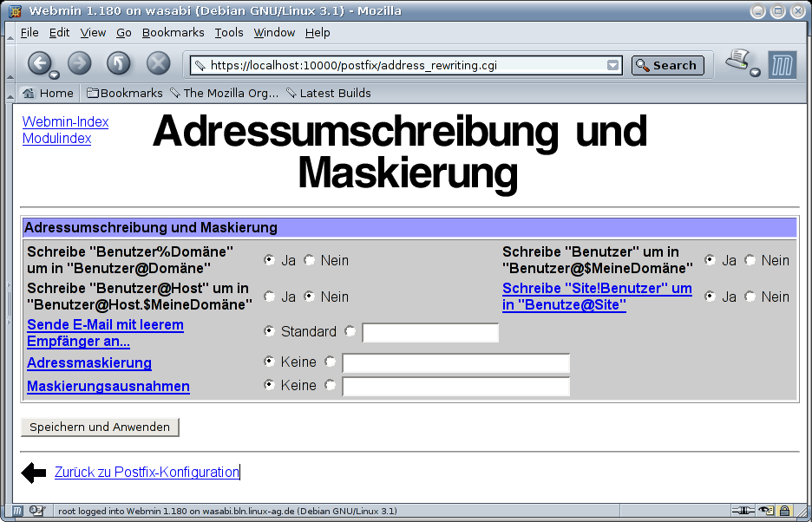Select custom value radio for Maskierungsausnahmen
Image resolution: width=812 pixels, height=522 pixels.
(331, 384)
